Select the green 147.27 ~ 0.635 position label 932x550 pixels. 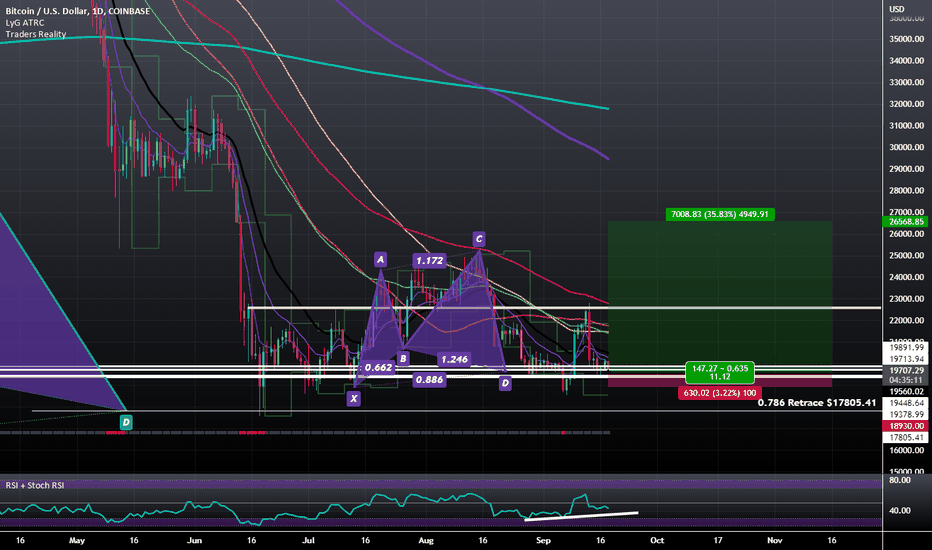[720, 372]
